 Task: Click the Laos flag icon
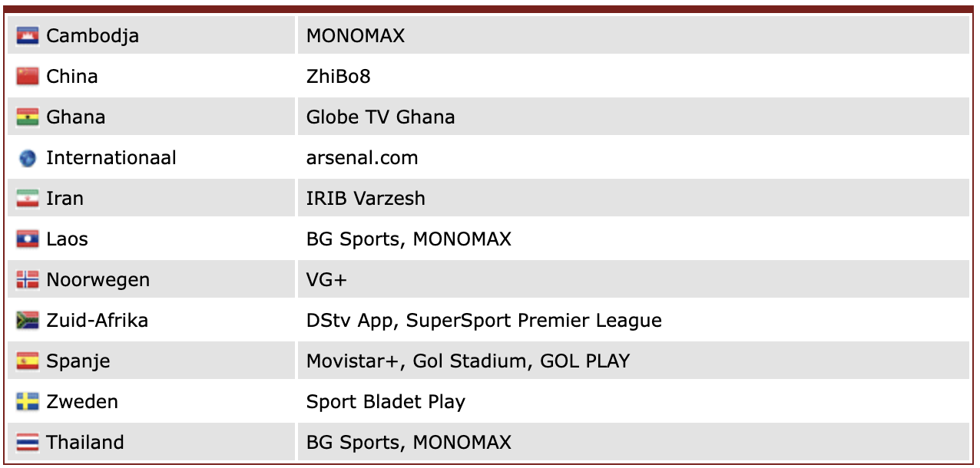pyautogui.click(x=28, y=239)
